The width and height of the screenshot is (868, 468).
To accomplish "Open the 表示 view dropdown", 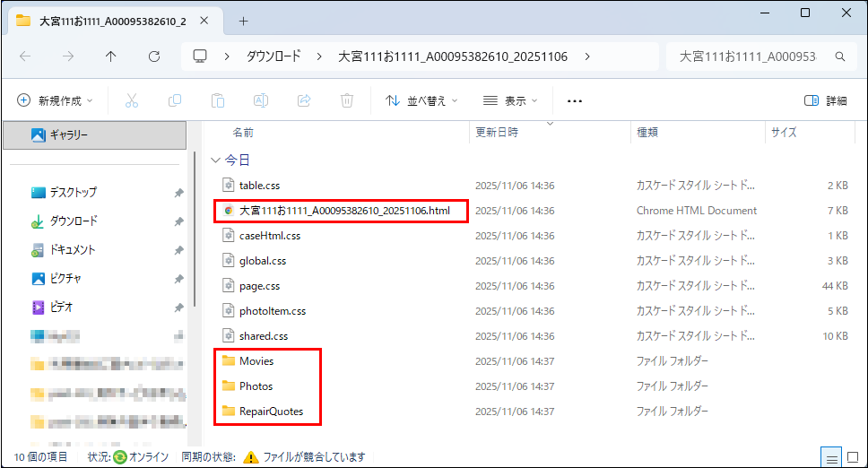I will pos(509,100).
